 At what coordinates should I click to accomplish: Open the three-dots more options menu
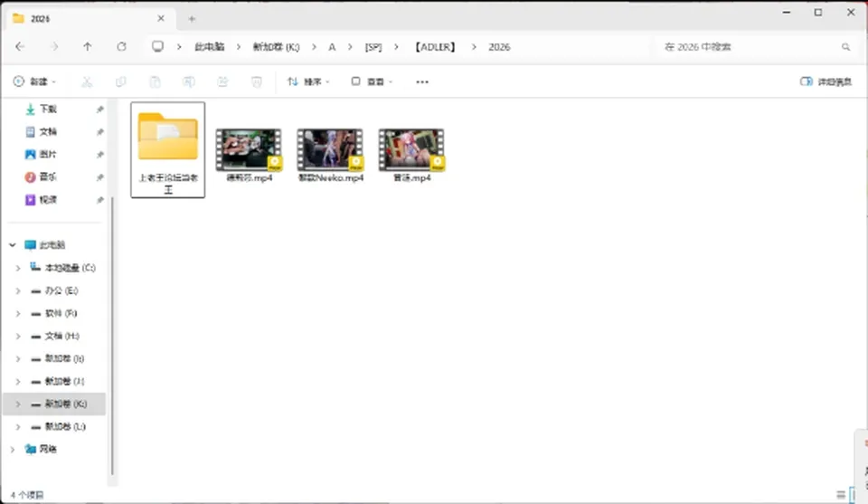click(x=422, y=82)
